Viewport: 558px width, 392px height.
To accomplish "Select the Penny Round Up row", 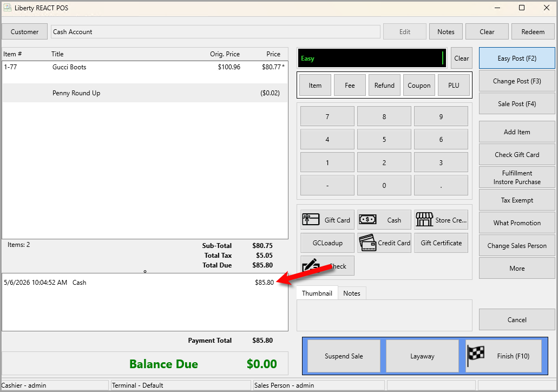I will (x=145, y=93).
